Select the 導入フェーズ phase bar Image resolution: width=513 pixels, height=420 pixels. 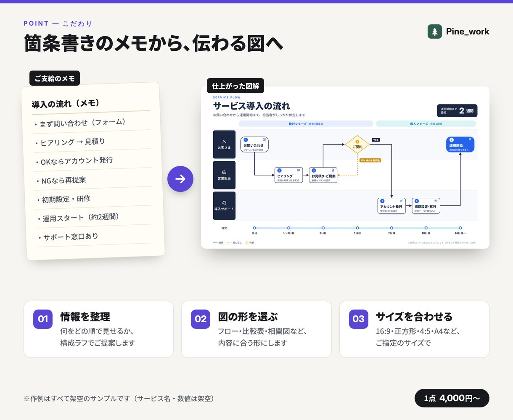click(426, 124)
